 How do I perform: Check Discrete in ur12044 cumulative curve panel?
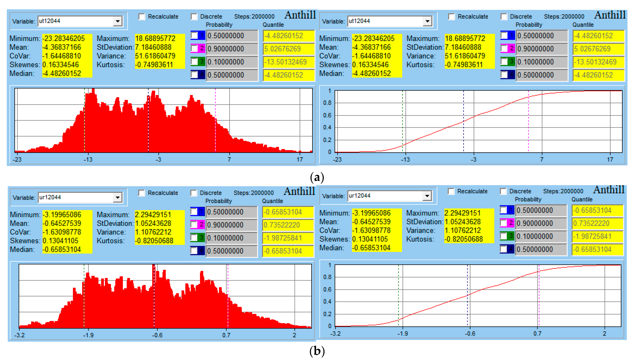pos(503,191)
